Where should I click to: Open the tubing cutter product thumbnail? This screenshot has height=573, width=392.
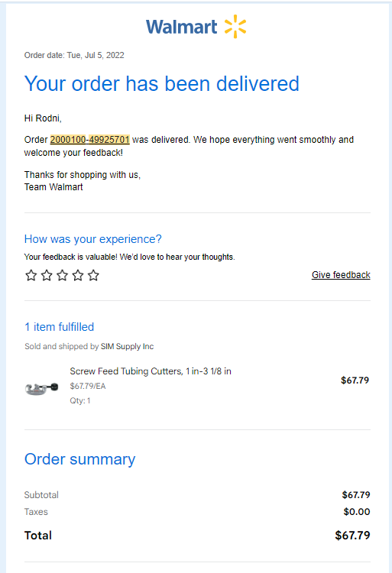point(42,387)
